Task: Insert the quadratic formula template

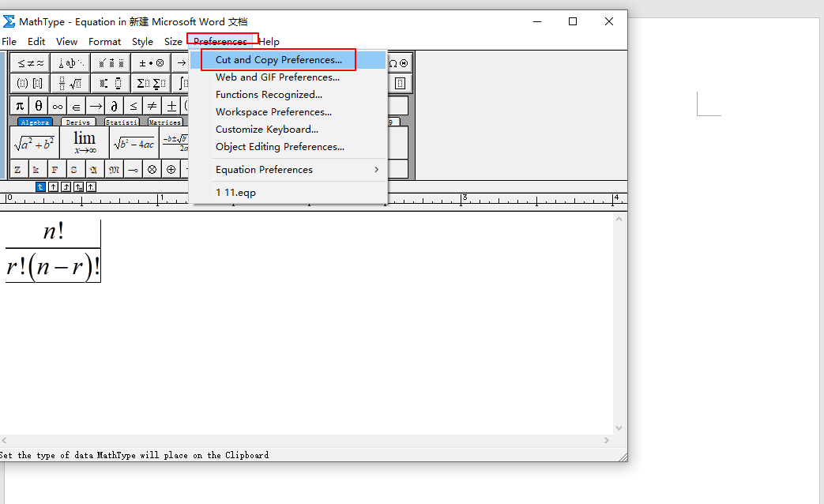Action: [x=175, y=143]
